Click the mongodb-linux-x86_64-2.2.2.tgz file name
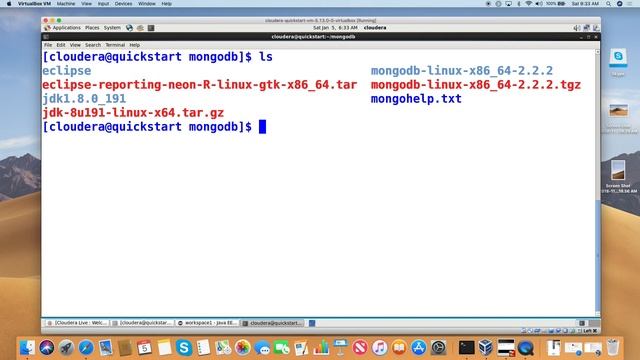 476,84
